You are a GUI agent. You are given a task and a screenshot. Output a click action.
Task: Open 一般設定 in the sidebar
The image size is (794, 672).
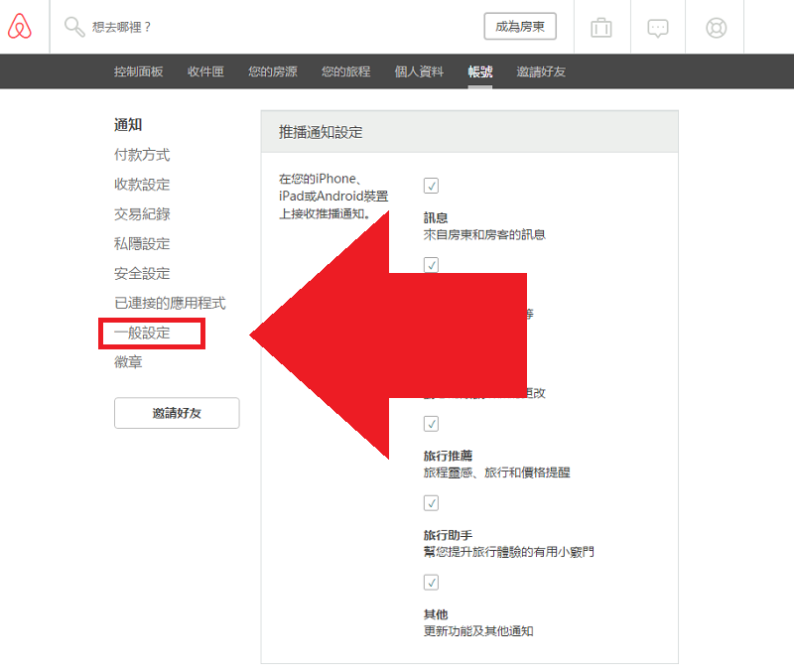pos(142,334)
